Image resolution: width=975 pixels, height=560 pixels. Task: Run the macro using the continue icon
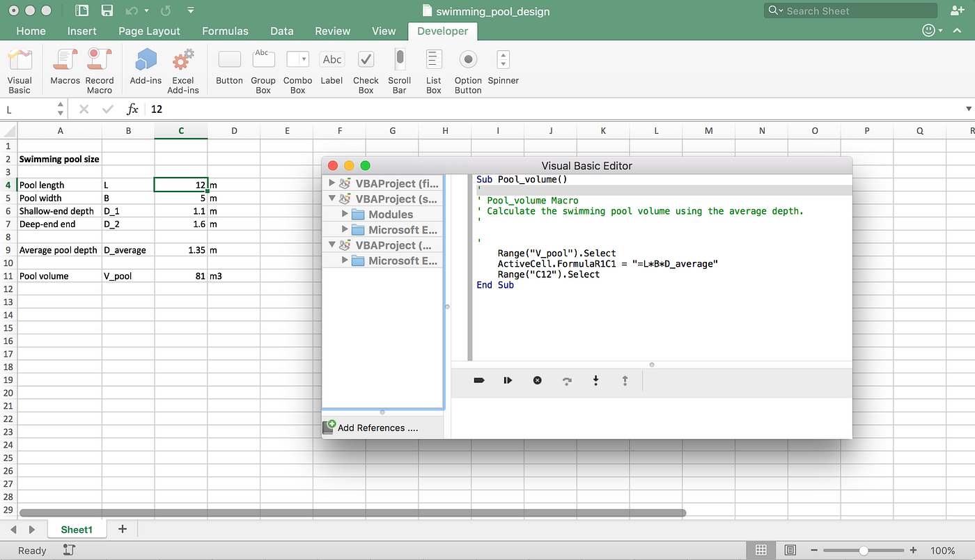508,380
